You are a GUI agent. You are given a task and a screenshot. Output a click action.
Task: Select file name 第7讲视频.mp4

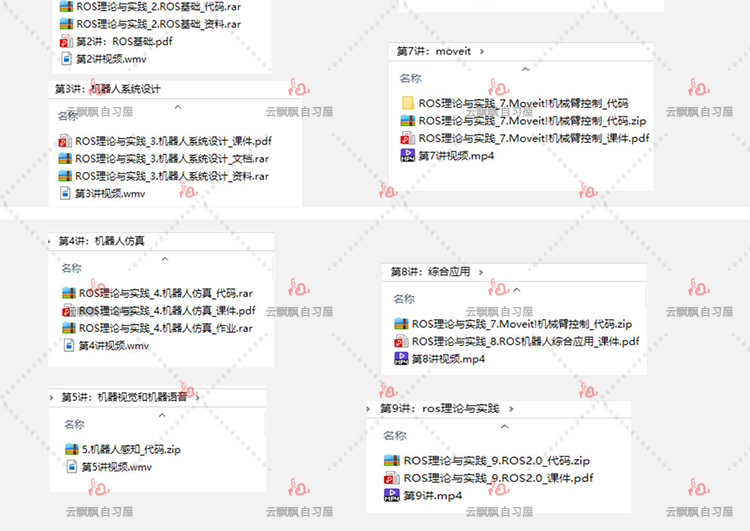[456, 156]
